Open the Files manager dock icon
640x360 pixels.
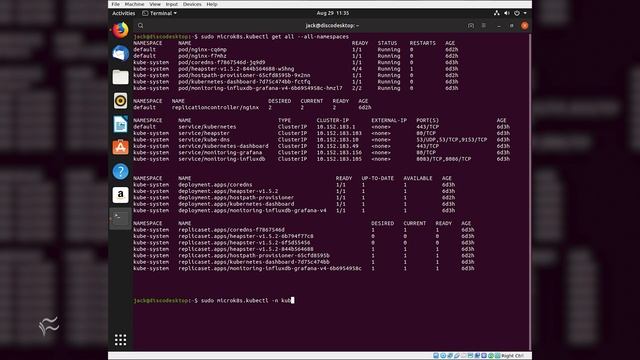(120, 77)
